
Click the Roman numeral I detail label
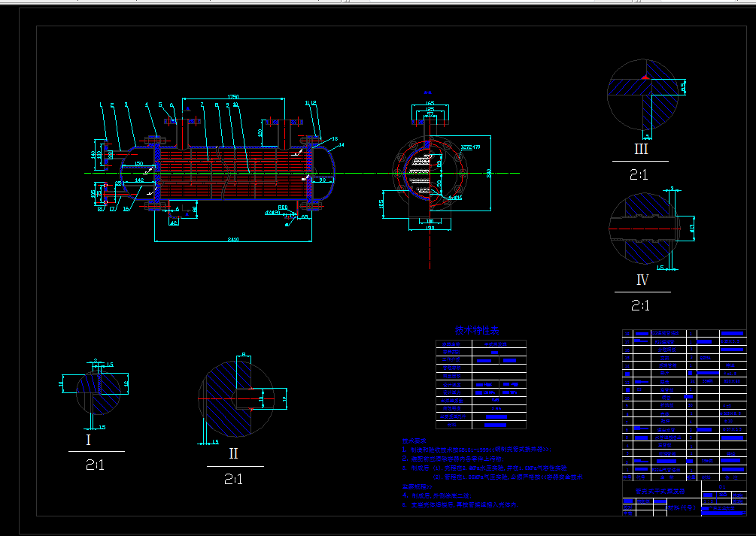pyautogui.click(x=88, y=440)
